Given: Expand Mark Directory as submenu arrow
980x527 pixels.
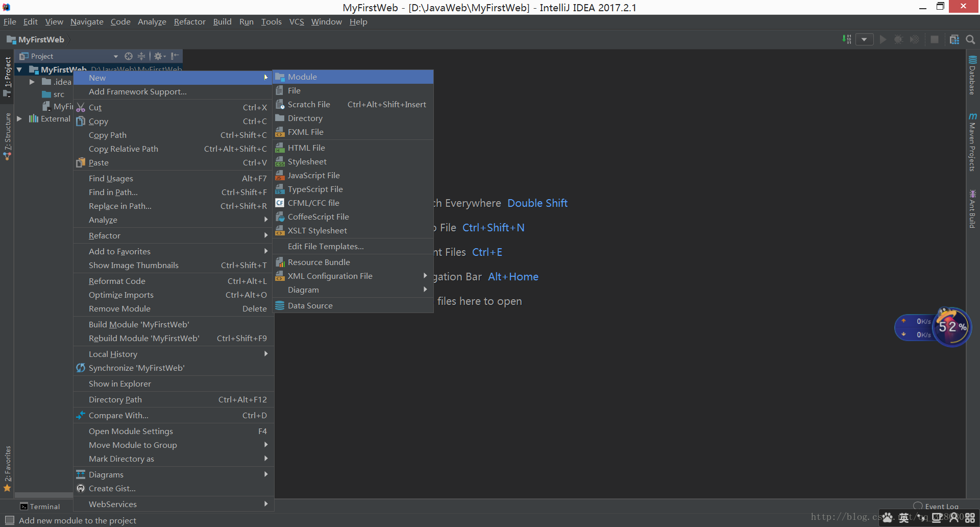Looking at the screenshot, I should [266, 459].
